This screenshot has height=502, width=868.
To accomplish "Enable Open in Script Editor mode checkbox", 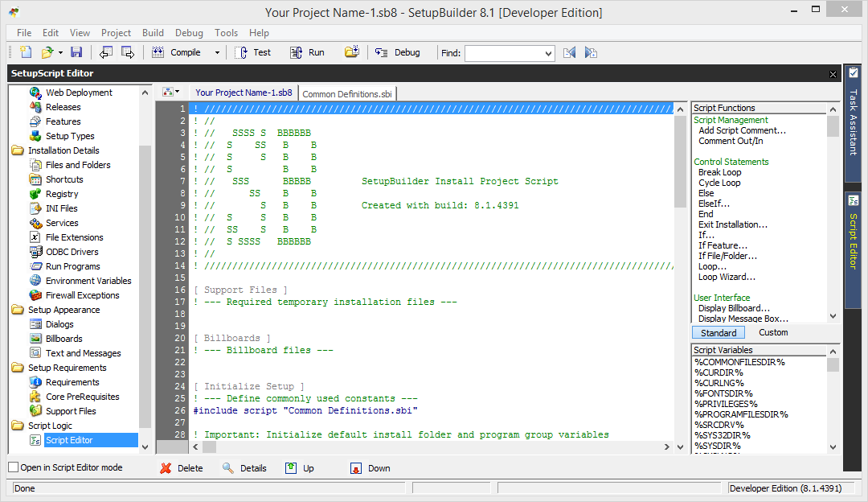I will (x=13, y=467).
